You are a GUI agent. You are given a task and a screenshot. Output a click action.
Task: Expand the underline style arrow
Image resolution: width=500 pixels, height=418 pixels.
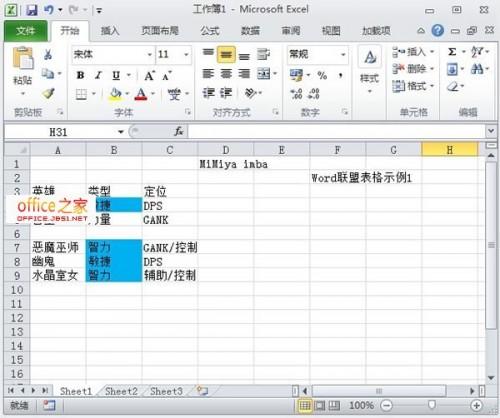[x=128, y=75]
